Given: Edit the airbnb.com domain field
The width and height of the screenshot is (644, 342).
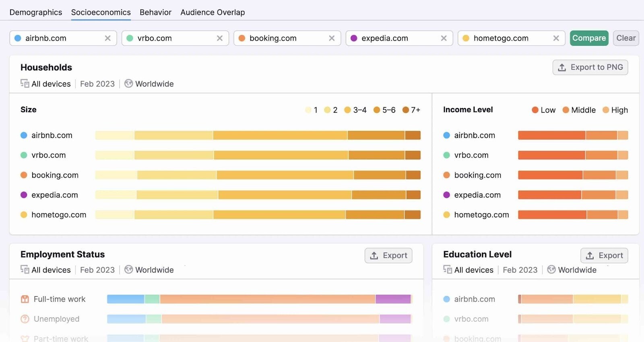Looking at the screenshot, I should tap(63, 38).
